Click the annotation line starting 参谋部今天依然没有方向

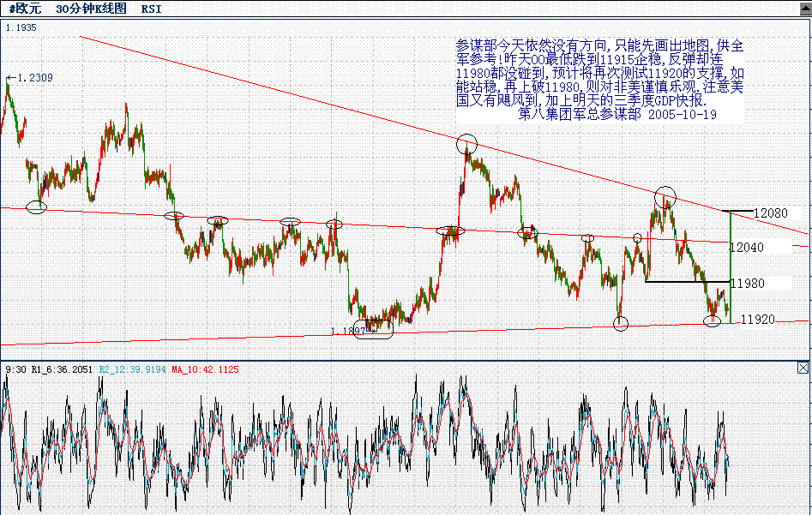pos(599,46)
